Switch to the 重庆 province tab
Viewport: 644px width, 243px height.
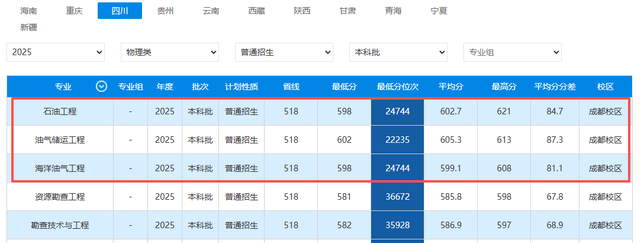pos(75,11)
